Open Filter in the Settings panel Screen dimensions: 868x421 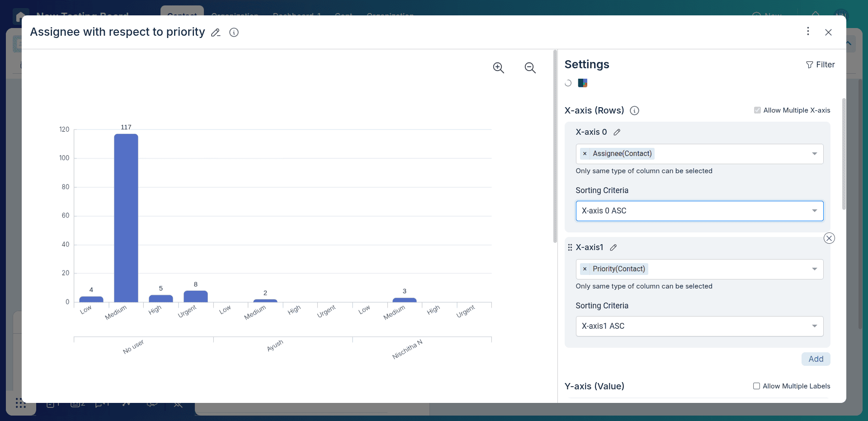(821, 64)
